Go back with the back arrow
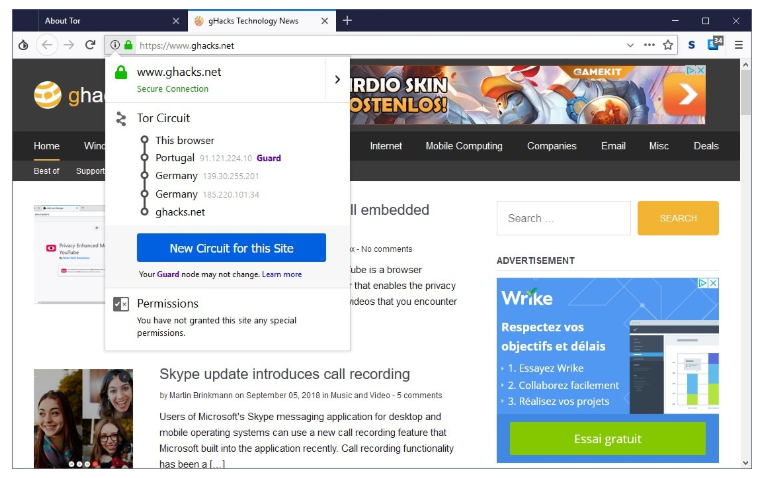Screen dimensions: 760x478 pos(47,45)
